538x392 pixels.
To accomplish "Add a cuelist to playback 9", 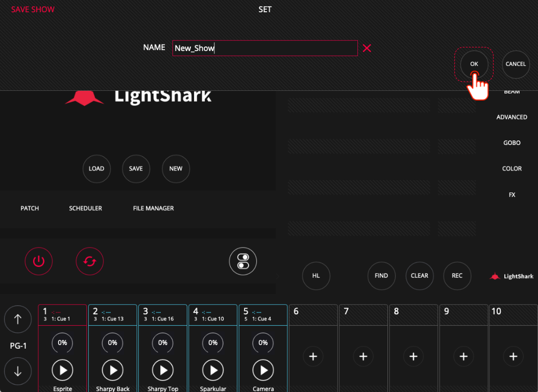I will click(463, 357).
